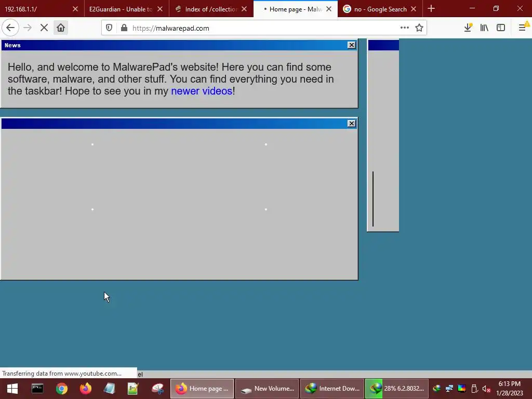Image resolution: width=532 pixels, height=399 pixels.
Task: Switch to Index of /collection tab
Action: tap(211, 9)
